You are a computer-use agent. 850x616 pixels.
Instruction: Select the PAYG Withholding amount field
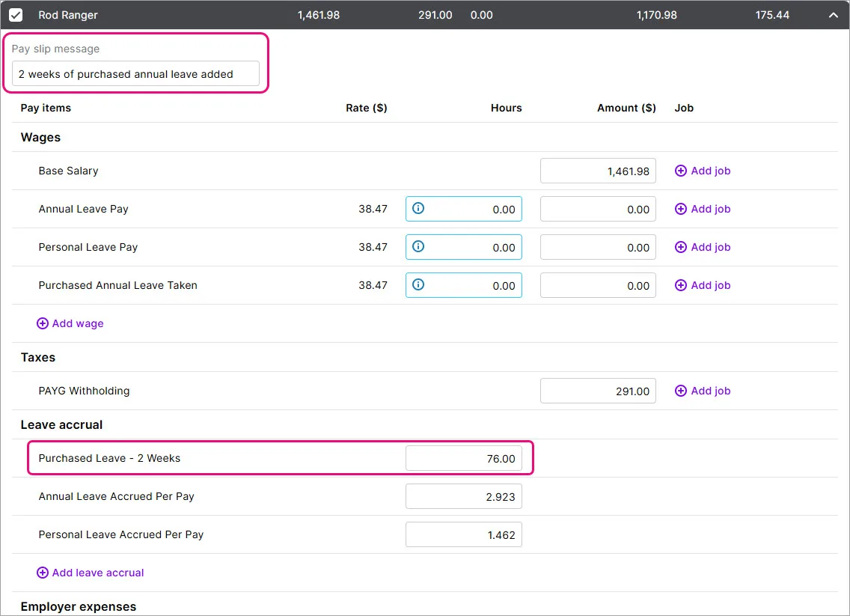pyautogui.click(x=598, y=391)
